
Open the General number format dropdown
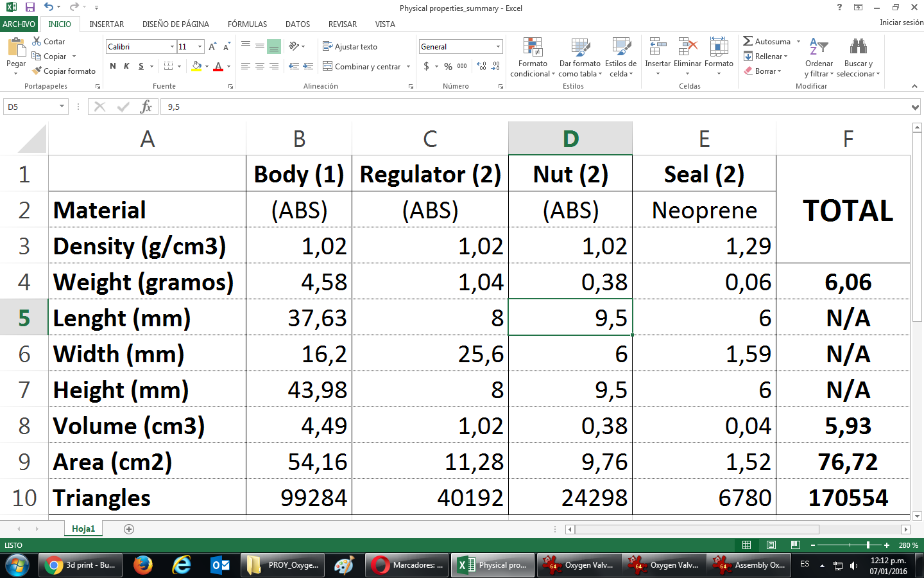(498, 47)
